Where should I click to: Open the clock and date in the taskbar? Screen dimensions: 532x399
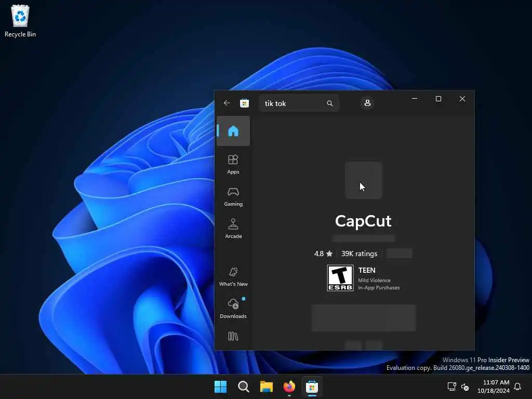click(x=494, y=387)
